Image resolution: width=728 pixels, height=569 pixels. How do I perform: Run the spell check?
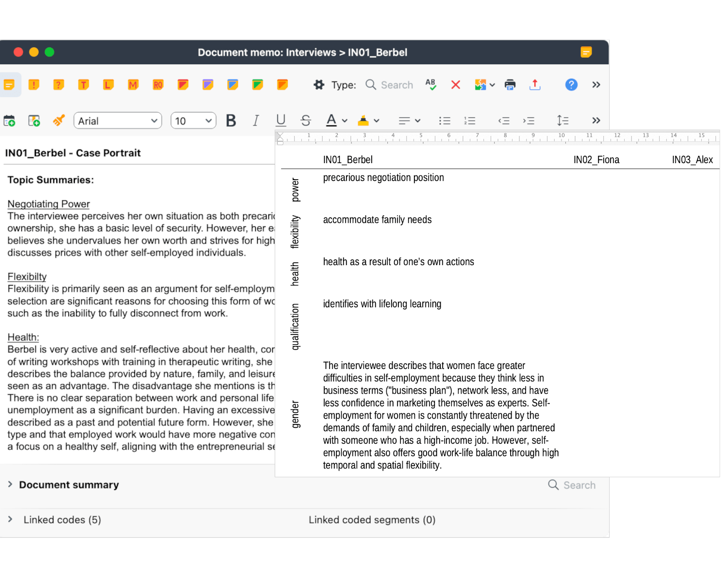430,84
